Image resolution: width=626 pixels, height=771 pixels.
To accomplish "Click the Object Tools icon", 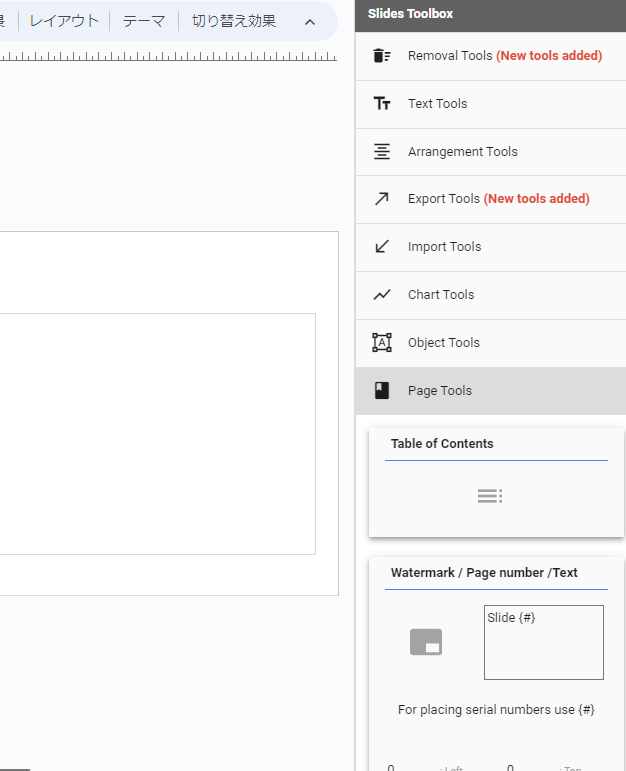I will pos(381,343).
